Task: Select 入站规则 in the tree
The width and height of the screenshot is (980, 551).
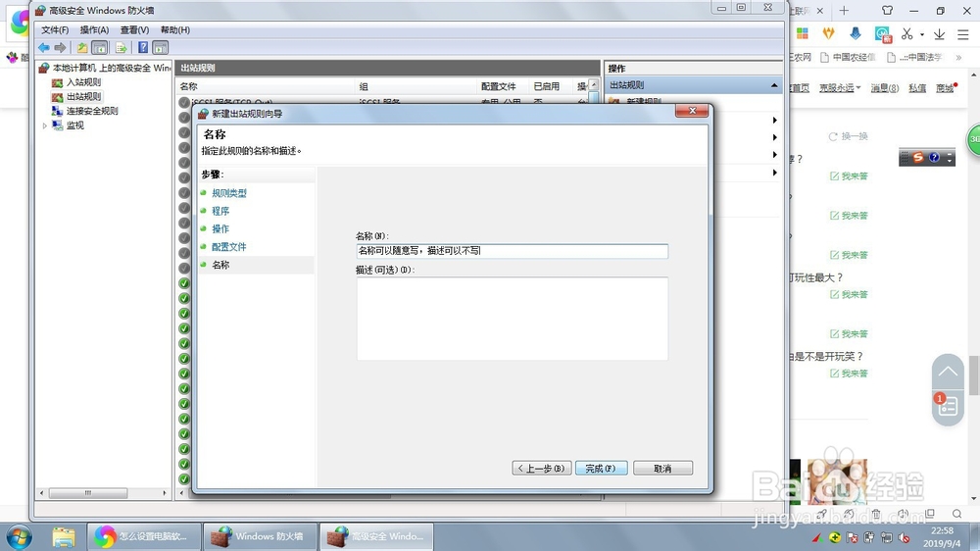Action: click(83, 82)
